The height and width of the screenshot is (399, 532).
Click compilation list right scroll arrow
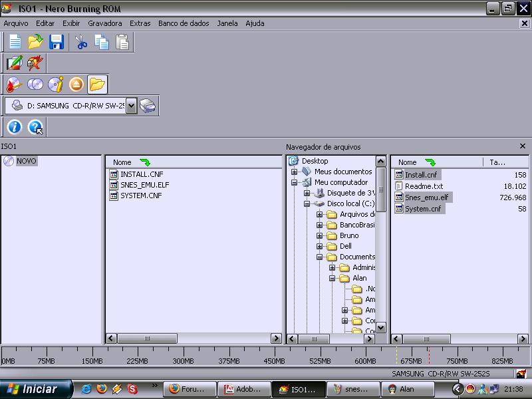[276, 338]
